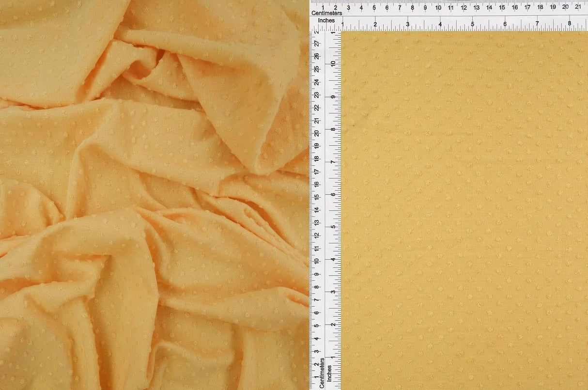Select the 10 inch mark on vertical ruler

coord(333,63)
